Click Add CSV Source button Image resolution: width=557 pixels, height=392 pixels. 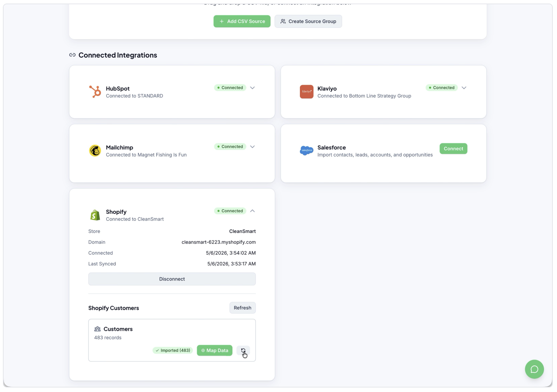242,21
